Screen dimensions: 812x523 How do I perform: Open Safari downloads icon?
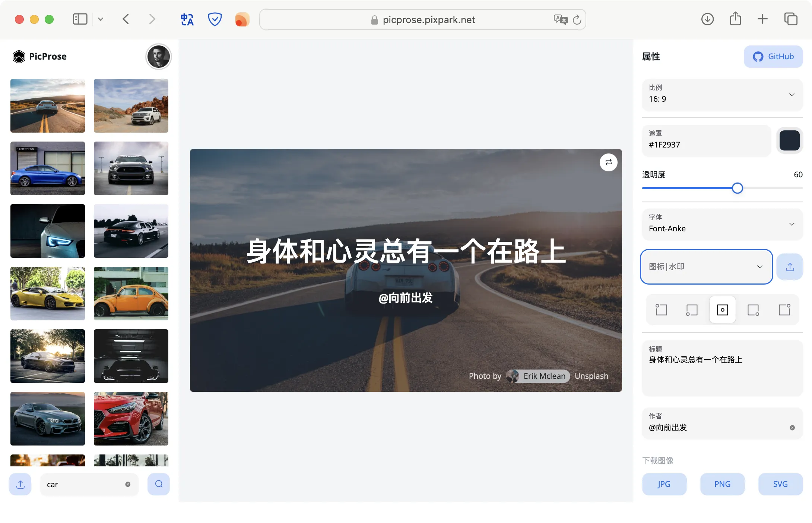coord(707,19)
